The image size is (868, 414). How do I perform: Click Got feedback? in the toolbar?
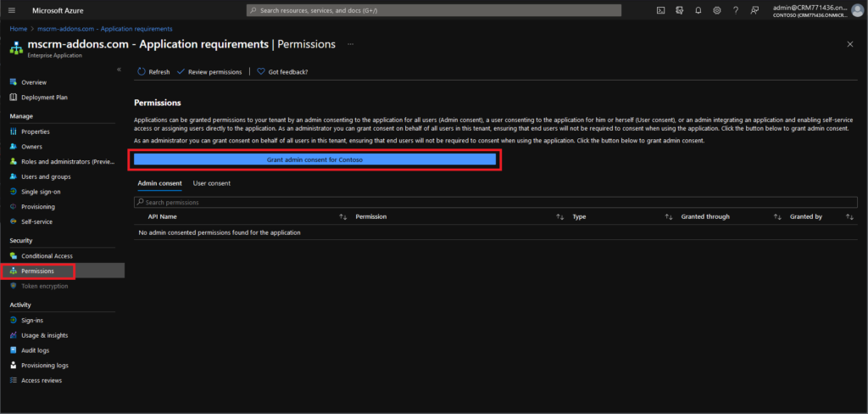282,72
